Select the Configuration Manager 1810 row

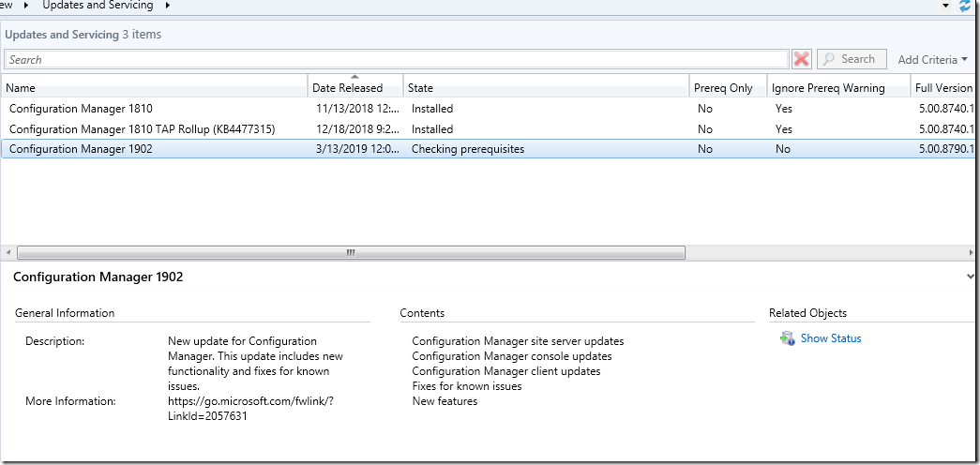tap(490, 109)
